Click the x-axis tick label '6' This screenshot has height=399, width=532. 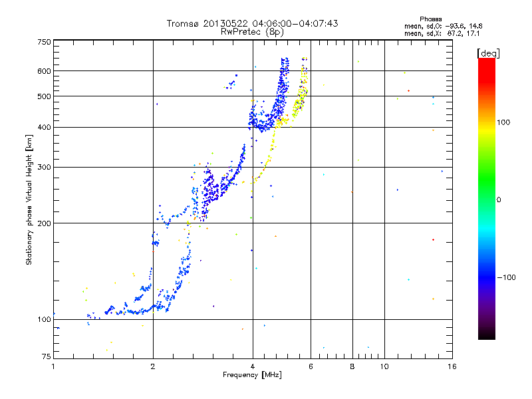click(311, 366)
